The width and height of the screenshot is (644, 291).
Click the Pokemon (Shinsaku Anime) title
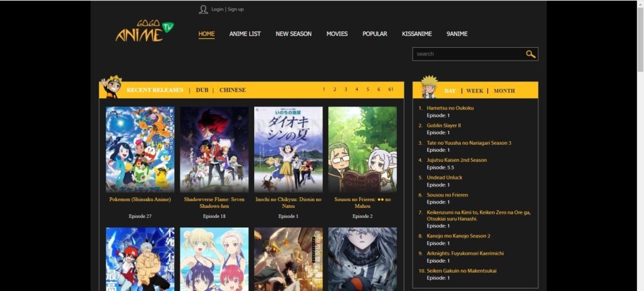click(x=140, y=199)
